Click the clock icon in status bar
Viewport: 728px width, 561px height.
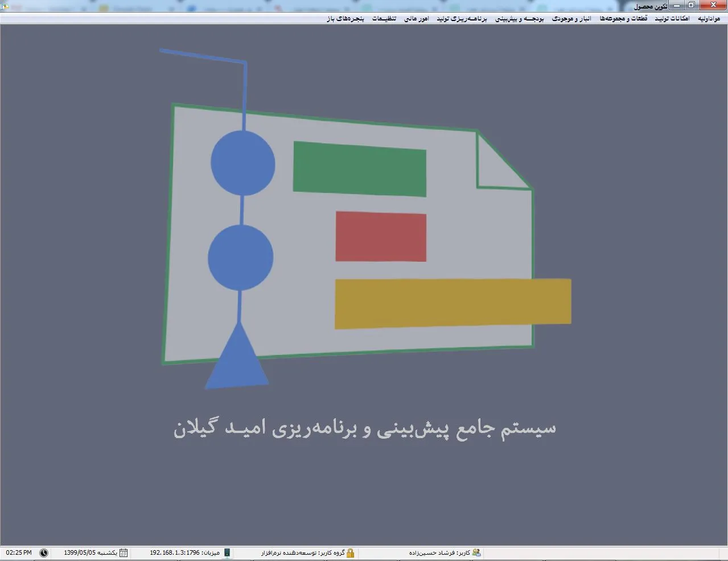tap(44, 552)
